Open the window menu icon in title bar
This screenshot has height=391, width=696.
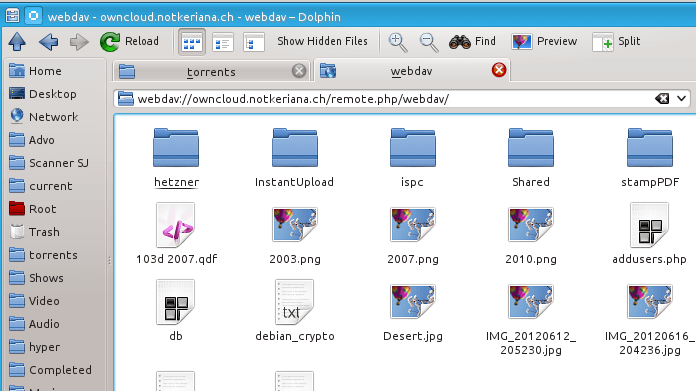pyautogui.click(x=12, y=16)
